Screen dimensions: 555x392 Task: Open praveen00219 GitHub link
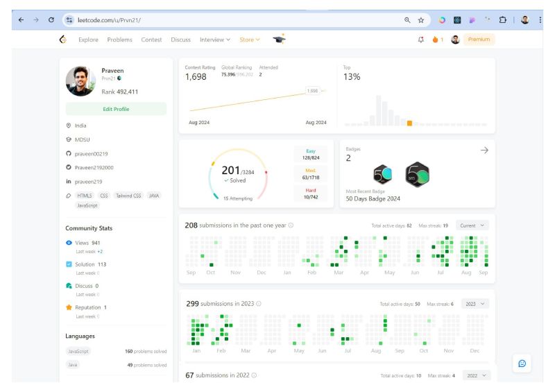91,154
